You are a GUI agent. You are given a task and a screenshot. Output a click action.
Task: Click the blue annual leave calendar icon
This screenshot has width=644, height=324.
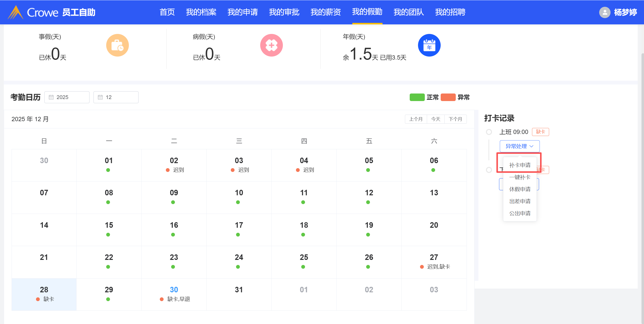[x=429, y=45]
